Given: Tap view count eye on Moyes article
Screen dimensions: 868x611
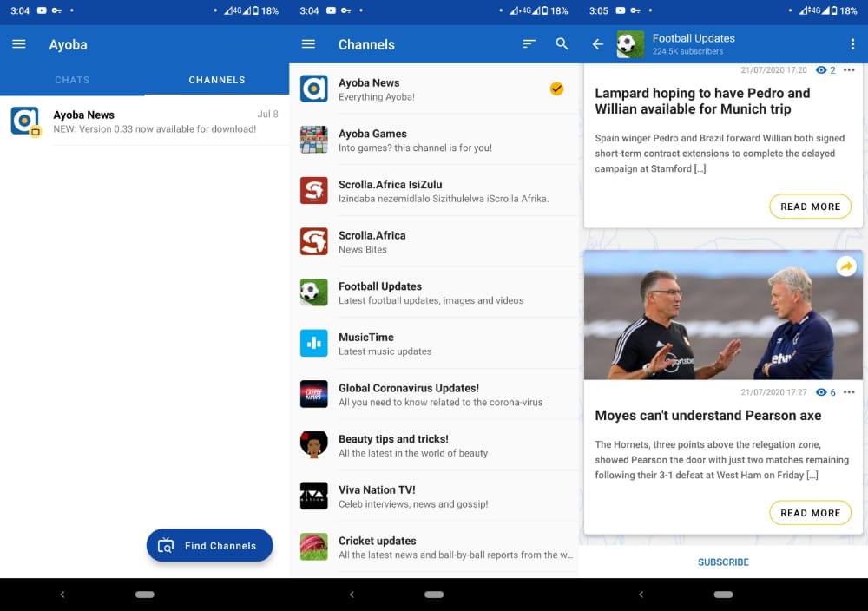Looking at the screenshot, I should click(x=821, y=391).
